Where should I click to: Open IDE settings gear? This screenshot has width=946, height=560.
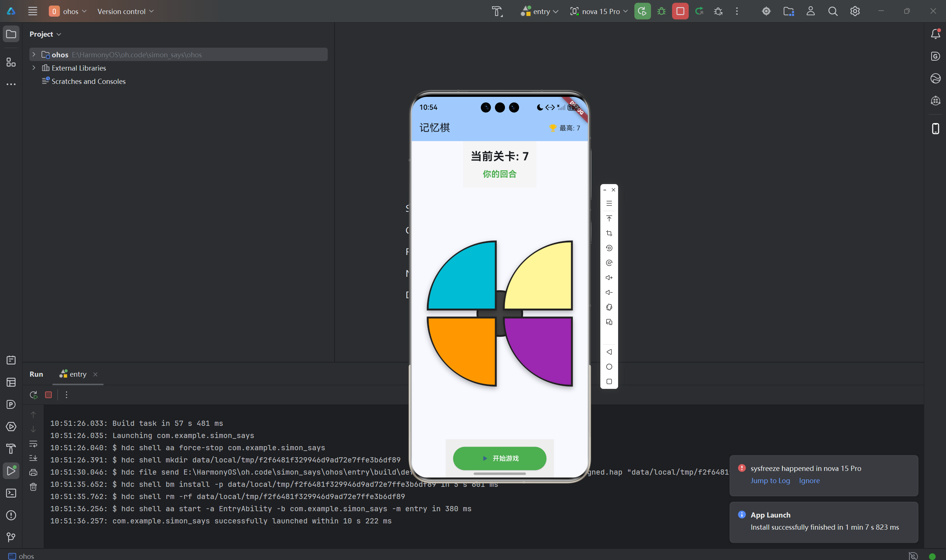pyautogui.click(x=855, y=11)
